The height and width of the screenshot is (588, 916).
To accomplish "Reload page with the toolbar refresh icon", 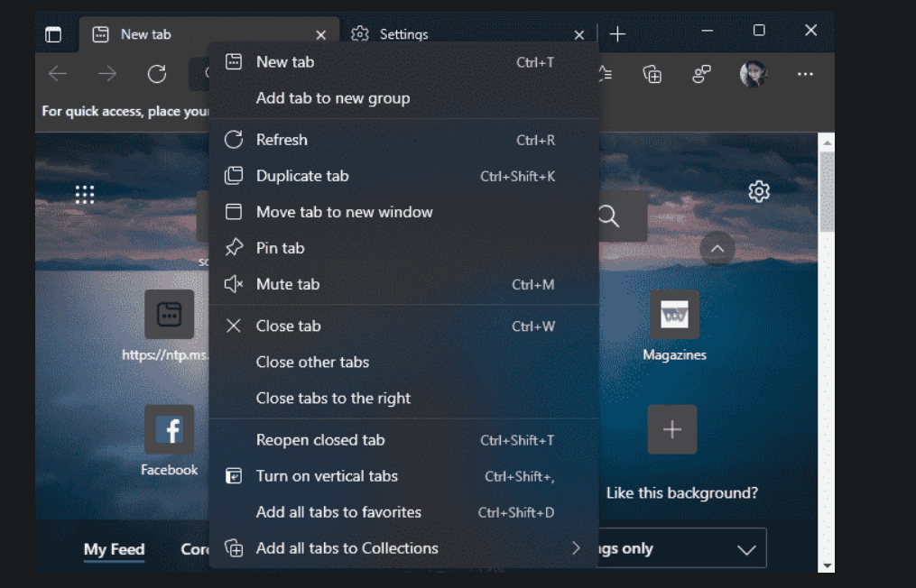I will point(156,74).
